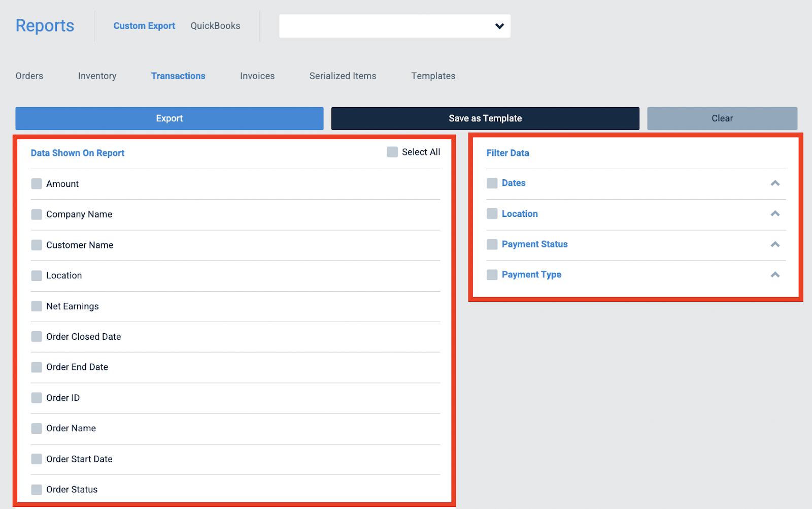The height and width of the screenshot is (509, 812).
Task: Switch to the Invoices tab
Action: click(x=257, y=76)
